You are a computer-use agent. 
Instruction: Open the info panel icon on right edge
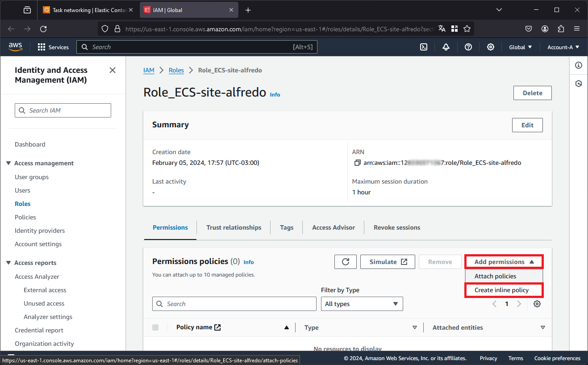[x=579, y=65]
